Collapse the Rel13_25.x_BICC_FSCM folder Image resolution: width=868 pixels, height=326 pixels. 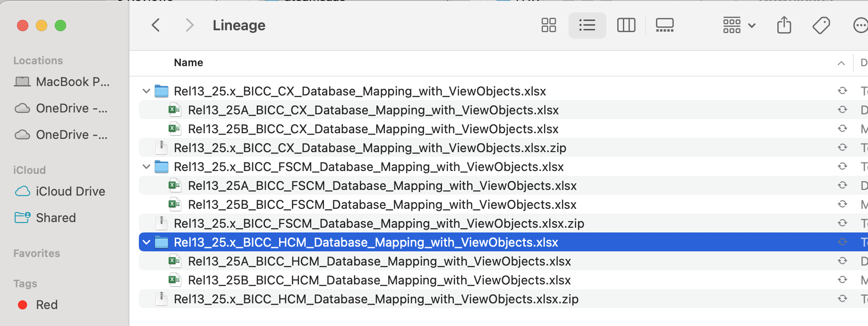[146, 166]
